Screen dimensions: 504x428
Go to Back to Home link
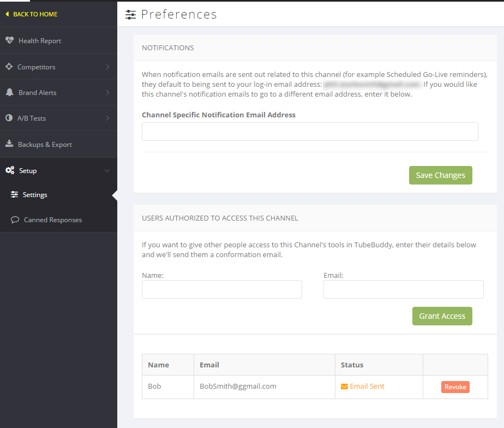click(35, 14)
